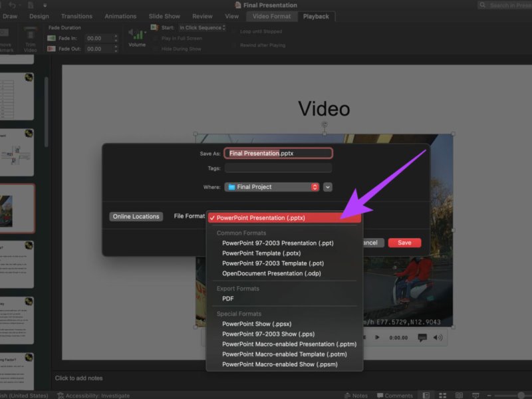Click the Cancel button in save dialog
The width and height of the screenshot is (532, 399).
[372, 243]
